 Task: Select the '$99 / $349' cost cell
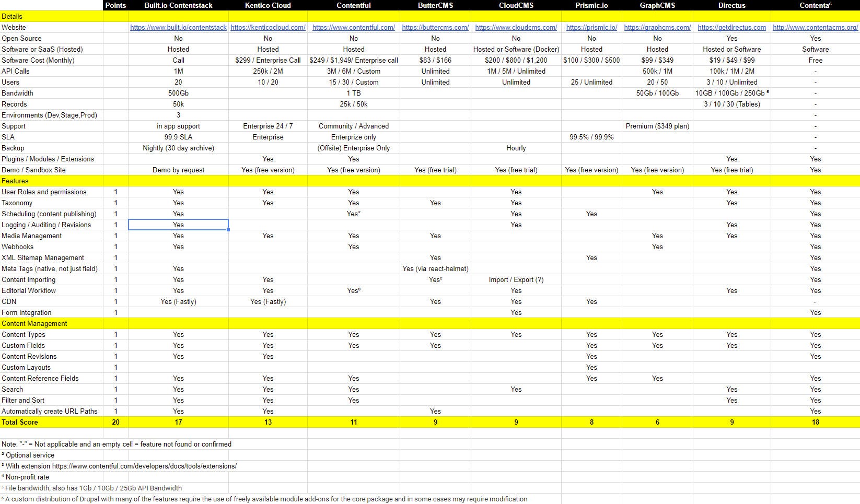click(657, 60)
